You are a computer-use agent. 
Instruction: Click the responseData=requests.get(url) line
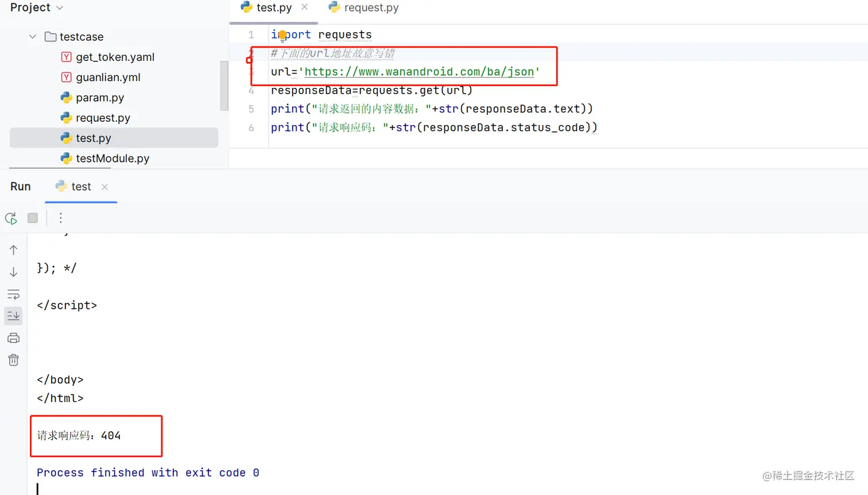pos(371,90)
